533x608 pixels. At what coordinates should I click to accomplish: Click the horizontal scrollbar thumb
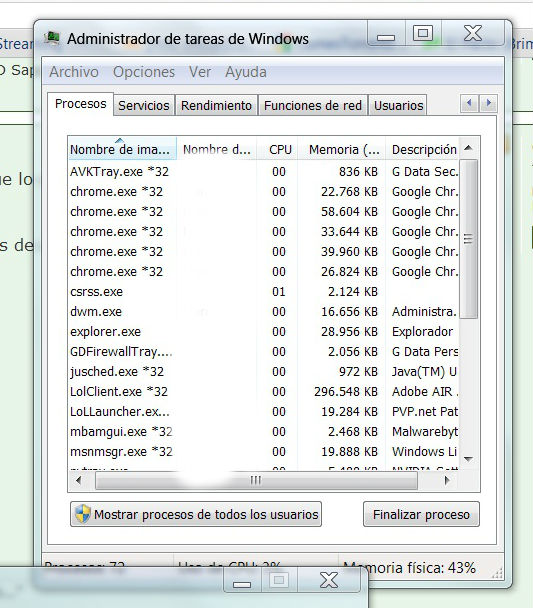[x=257, y=481]
